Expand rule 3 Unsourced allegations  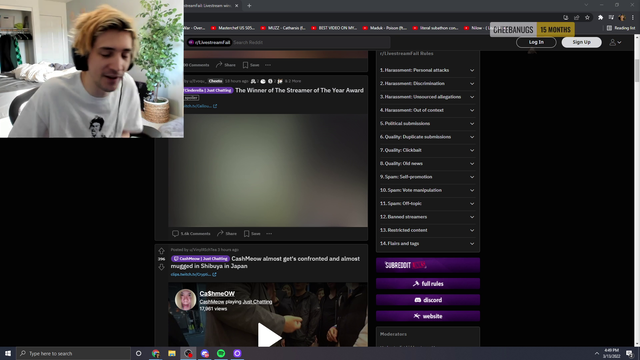427,97
